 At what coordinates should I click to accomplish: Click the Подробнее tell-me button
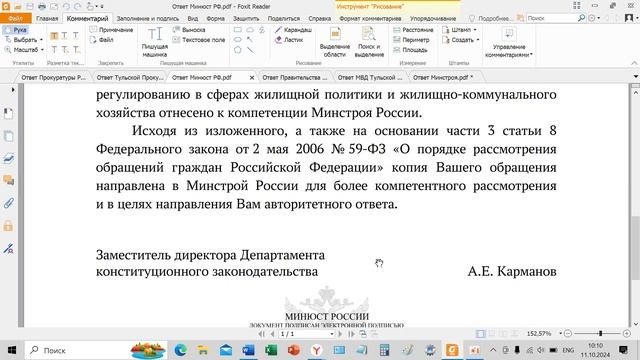pos(490,18)
